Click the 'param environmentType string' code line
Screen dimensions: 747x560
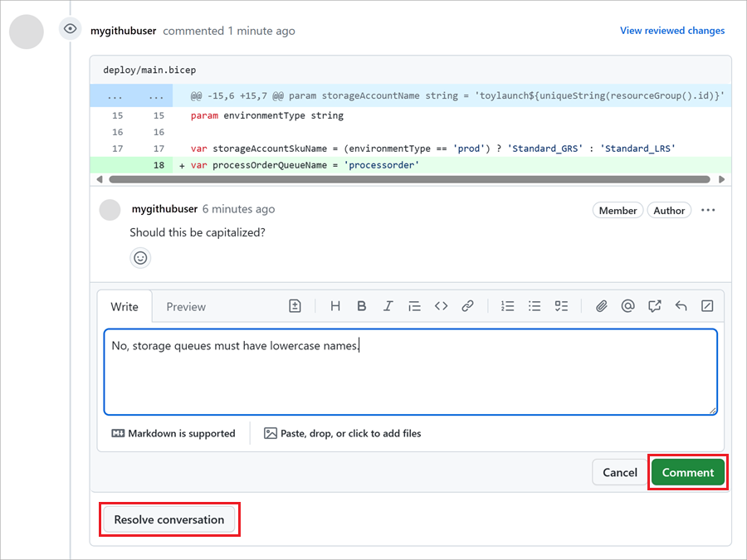coord(266,115)
